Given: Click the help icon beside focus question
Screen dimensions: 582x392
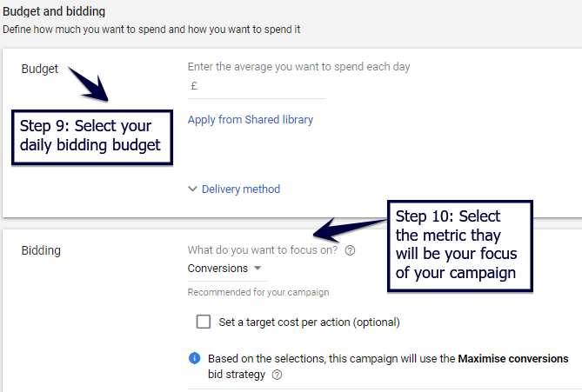Looking at the screenshot, I should (x=350, y=250).
